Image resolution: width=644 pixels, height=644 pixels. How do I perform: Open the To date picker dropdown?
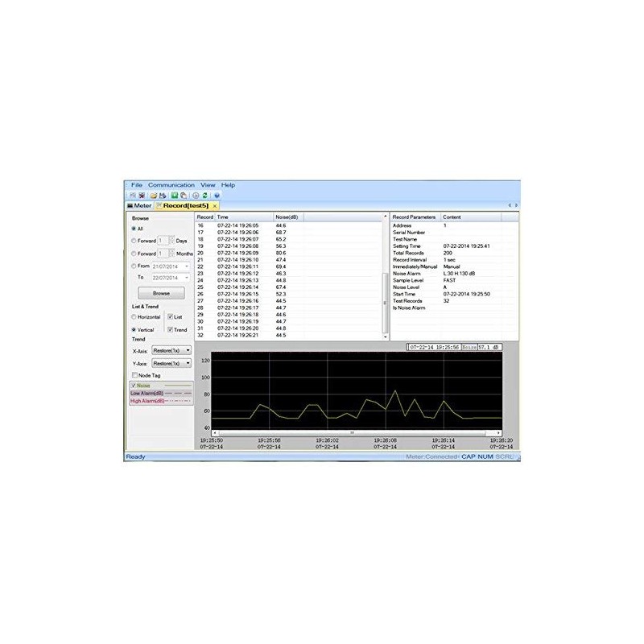pyautogui.click(x=188, y=277)
